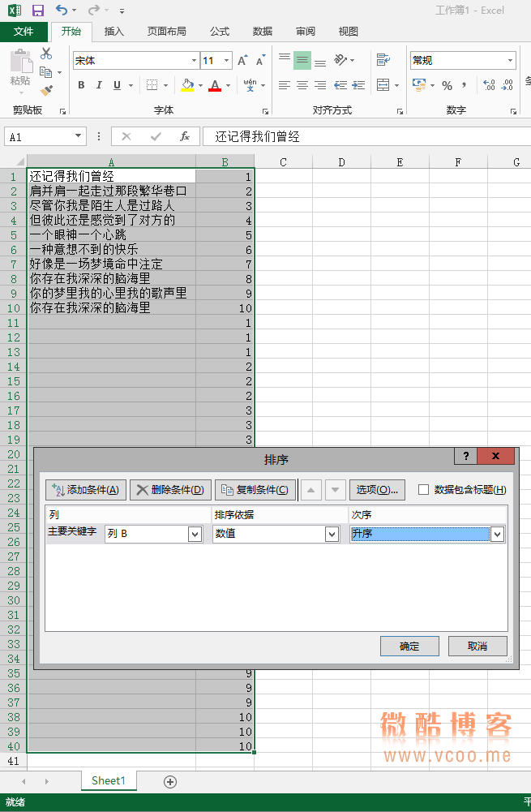Enable the 数据包含标题 checkbox
The height and width of the screenshot is (812, 531).
(423, 489)
